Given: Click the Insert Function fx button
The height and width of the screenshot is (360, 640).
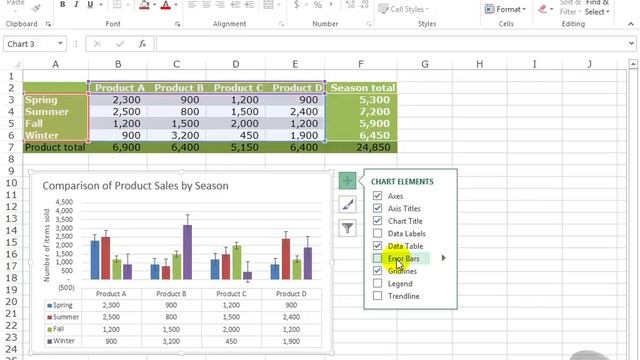Looking at the screenshot, I should point(142,44).
